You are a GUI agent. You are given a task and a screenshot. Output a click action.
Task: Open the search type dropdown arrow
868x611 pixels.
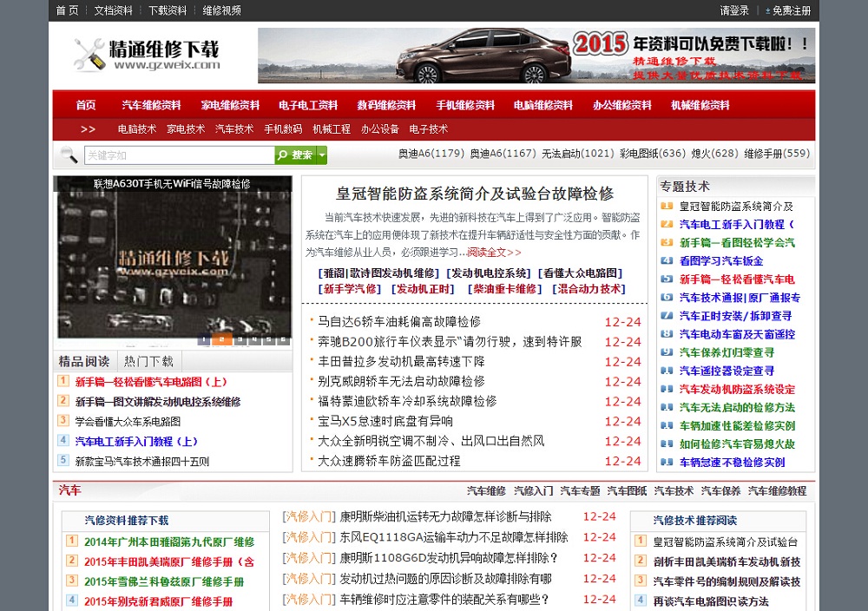(322, 155)
